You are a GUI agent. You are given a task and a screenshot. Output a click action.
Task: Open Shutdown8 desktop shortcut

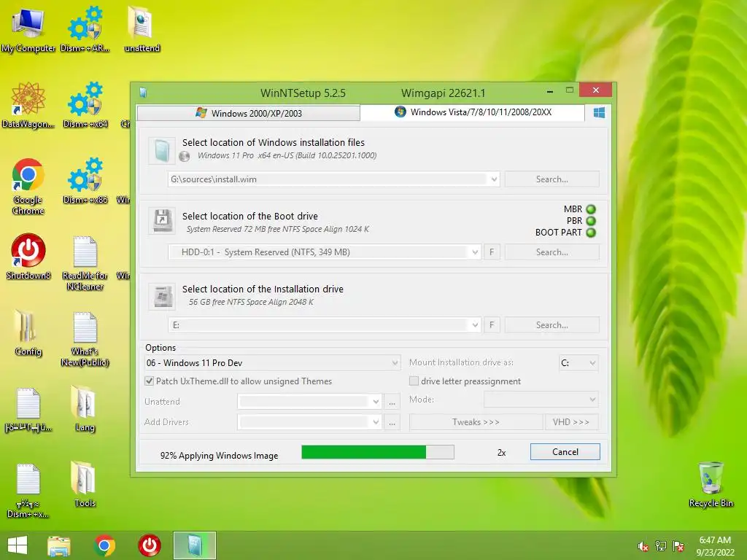(x=28, y=256)
